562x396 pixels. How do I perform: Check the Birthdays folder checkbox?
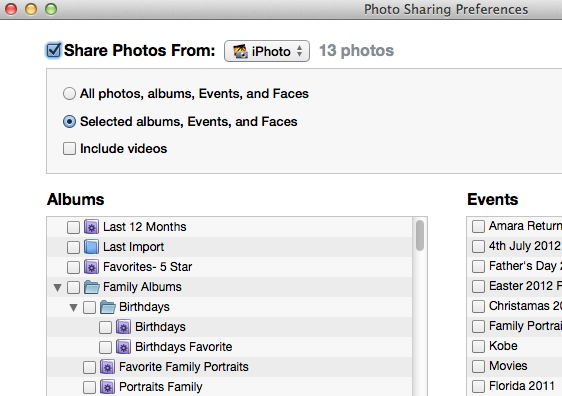[89, 307]
